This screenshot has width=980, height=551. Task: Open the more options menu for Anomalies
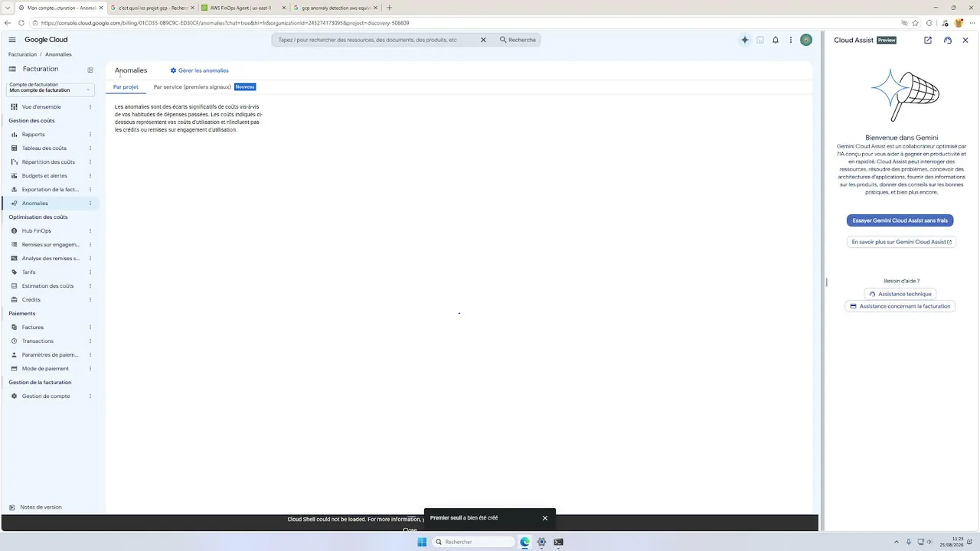[90, 204]
